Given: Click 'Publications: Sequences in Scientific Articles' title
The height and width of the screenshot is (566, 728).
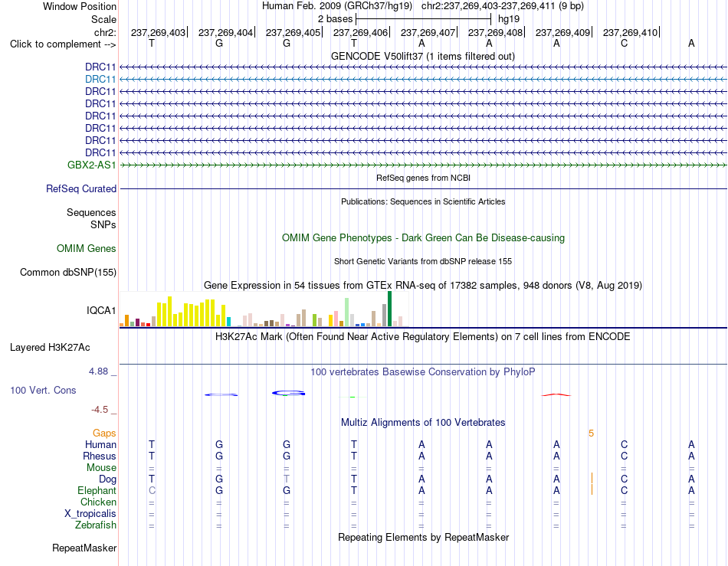Looking at the screenshot, I should point(423,201).
